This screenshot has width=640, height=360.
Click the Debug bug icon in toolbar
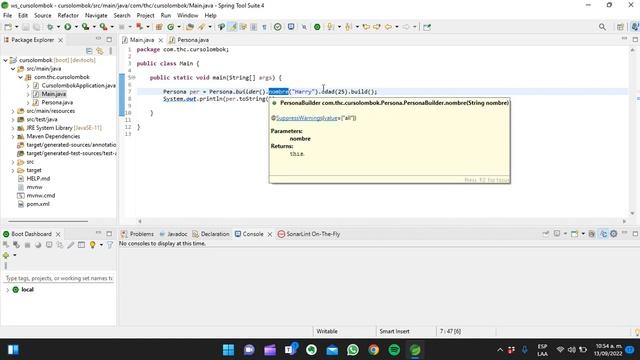coord(50,27)
